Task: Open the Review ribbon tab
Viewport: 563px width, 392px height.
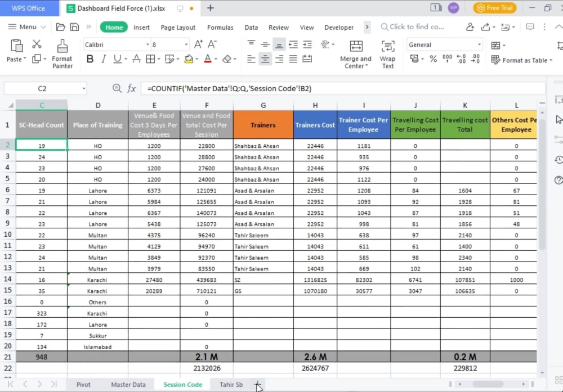Action: tap(279, 27)
